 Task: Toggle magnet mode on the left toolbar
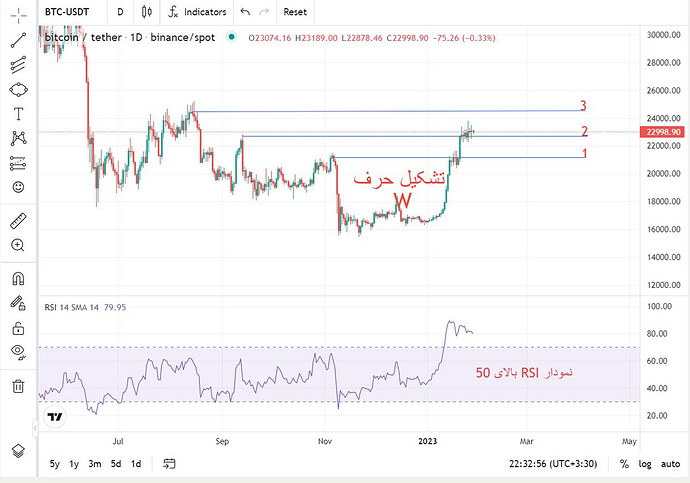(18, 278)
